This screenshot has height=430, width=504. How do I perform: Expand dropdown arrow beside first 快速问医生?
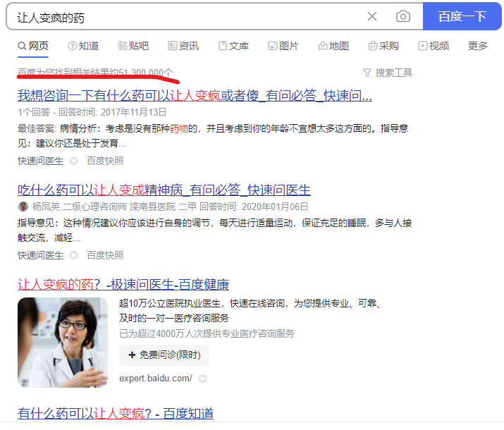[73, 161]
